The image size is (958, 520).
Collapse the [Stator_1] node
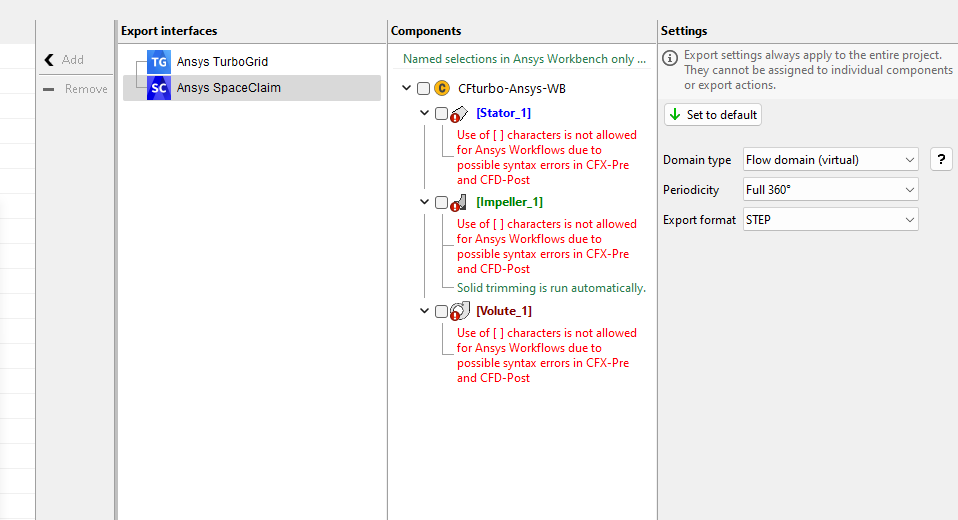tap(425, 113)
